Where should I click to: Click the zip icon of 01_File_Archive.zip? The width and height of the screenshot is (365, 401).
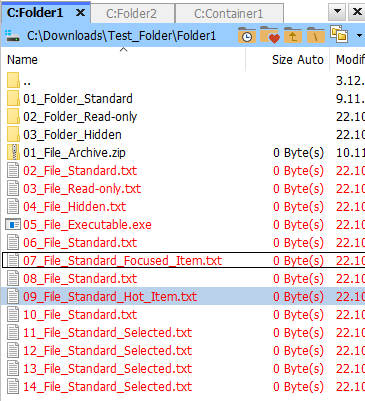click(13, 153)
